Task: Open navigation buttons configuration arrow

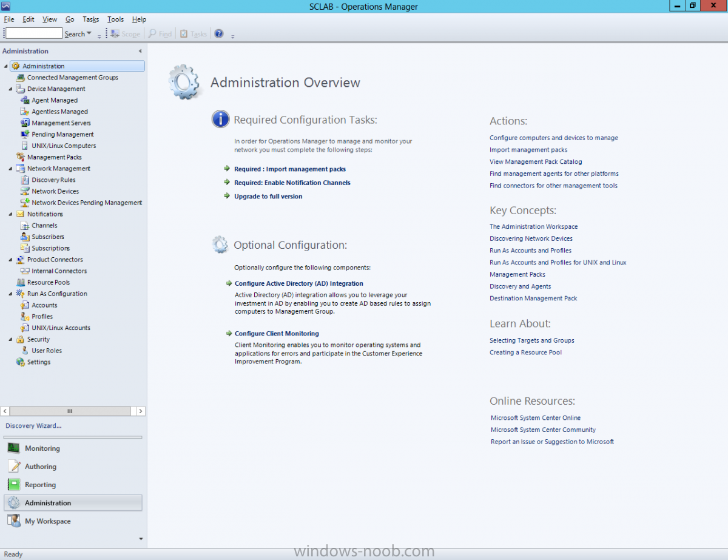Action: (x=141, y=539)
